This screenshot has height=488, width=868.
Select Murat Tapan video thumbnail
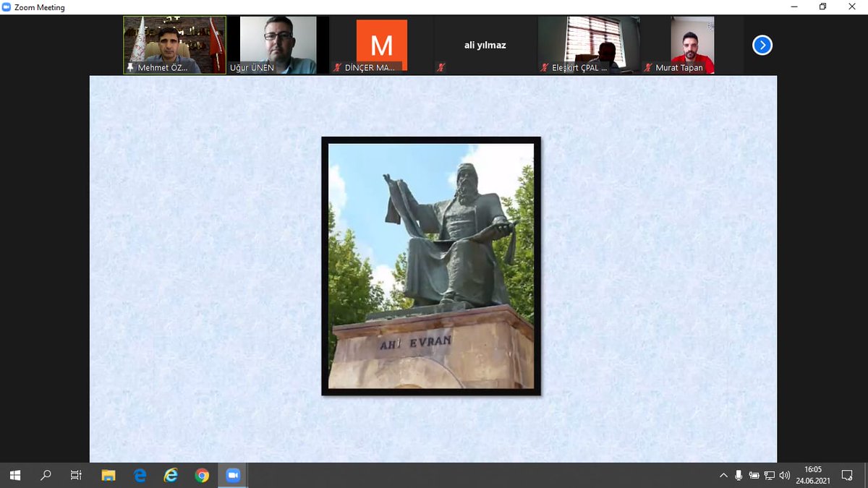pos(692,45)
